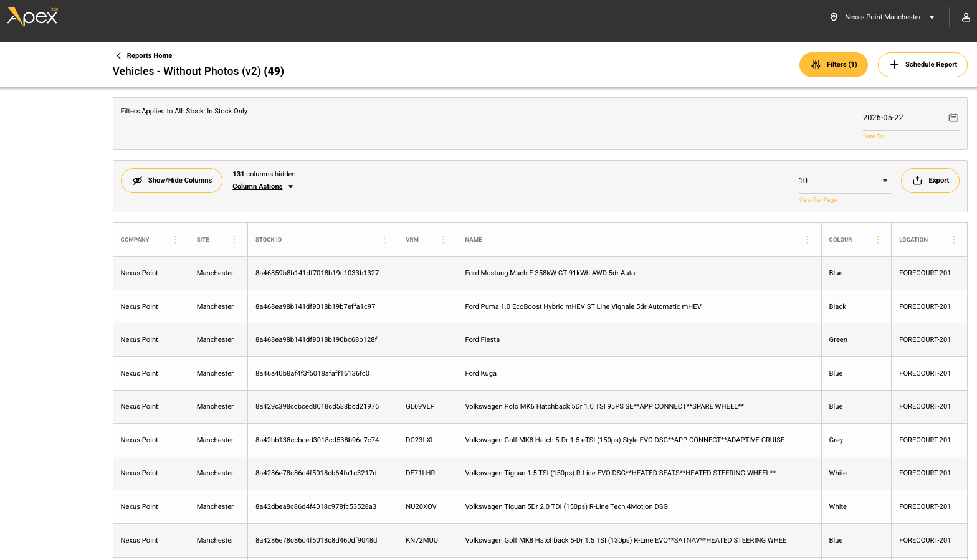The image size is (977, 560).
Task: Go to Reports Home
Action: [x=150, y=55]
